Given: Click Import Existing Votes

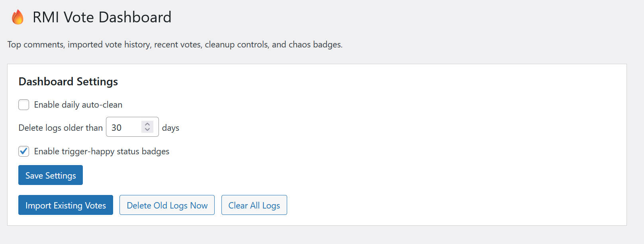Looking at the screenshot, I should (66, 205).
